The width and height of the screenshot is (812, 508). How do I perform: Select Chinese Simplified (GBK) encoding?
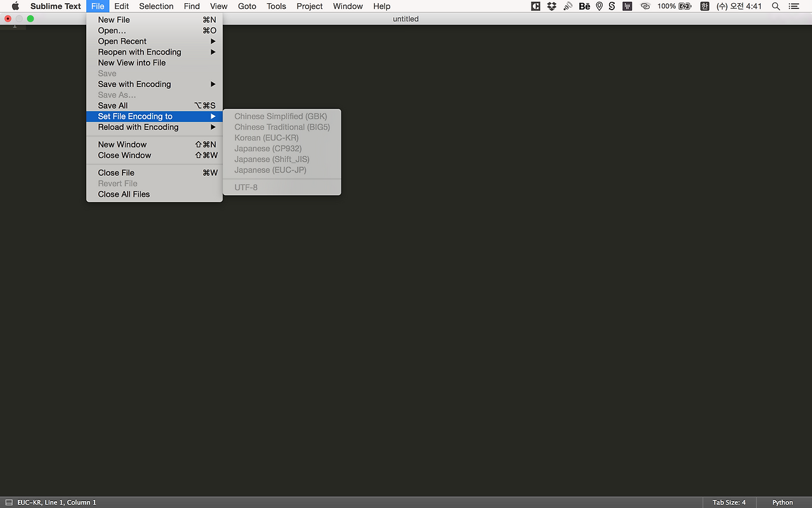pos(282,116)
